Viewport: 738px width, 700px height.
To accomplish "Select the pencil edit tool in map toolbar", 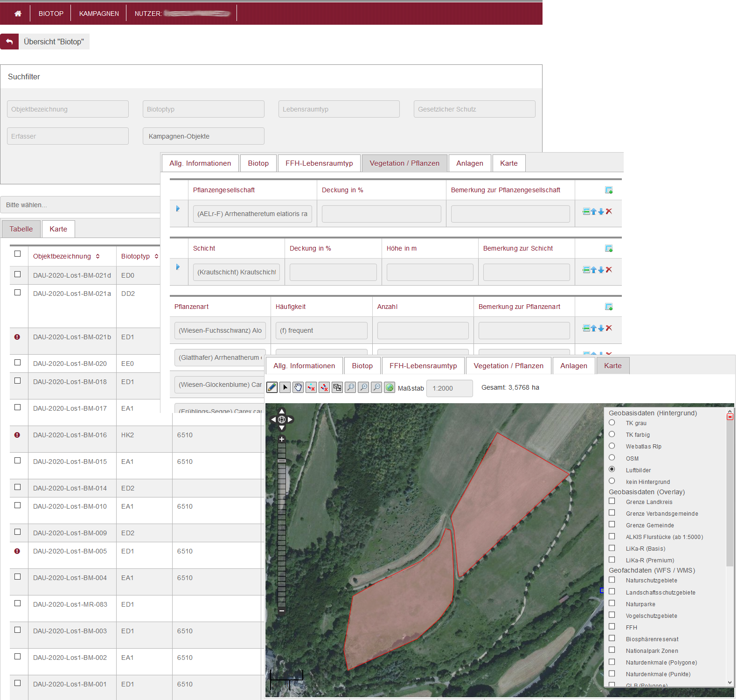I will (x=272, y=387).
